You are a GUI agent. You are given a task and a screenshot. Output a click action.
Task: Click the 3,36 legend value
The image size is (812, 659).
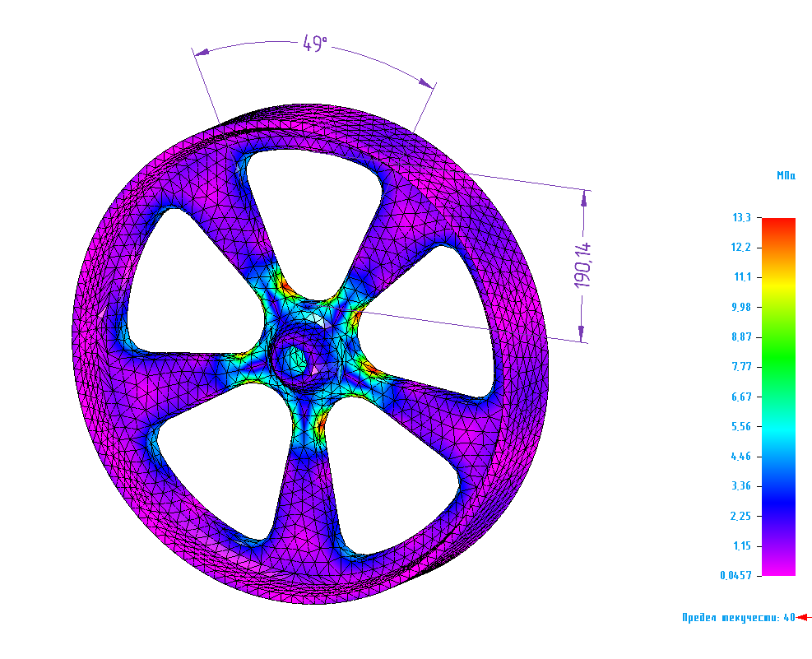click(741, 486)
